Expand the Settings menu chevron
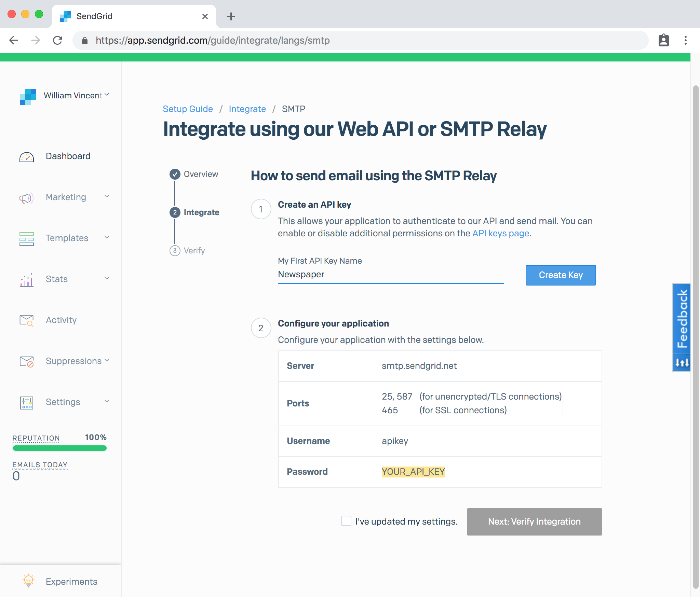The image size is (700, 597). 107,401
